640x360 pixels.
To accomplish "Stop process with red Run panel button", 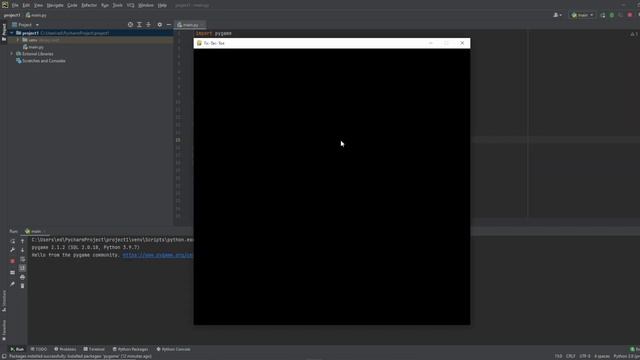I will (x=13, y=261).
